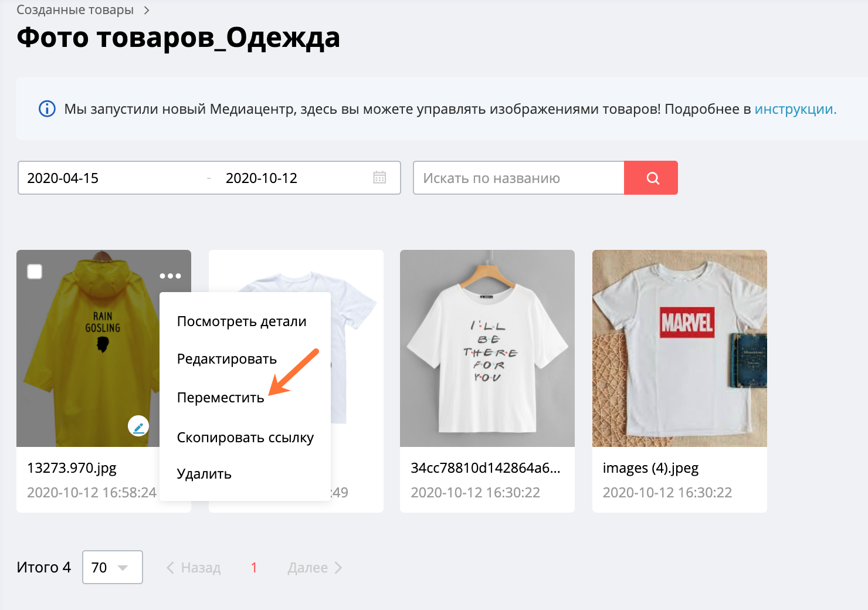The image size is (868, 610).
Task: Select Переместить in the context menu
Action: click(221, 398)
